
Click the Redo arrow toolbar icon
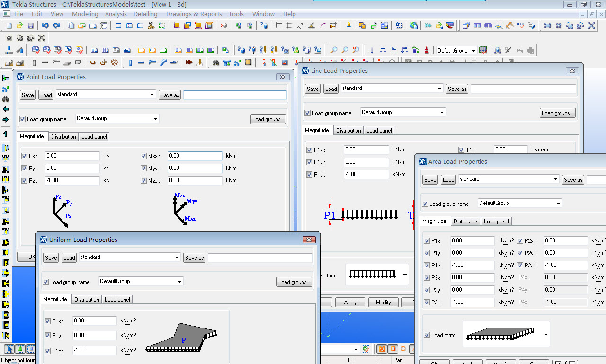click(x=57, y=26)
